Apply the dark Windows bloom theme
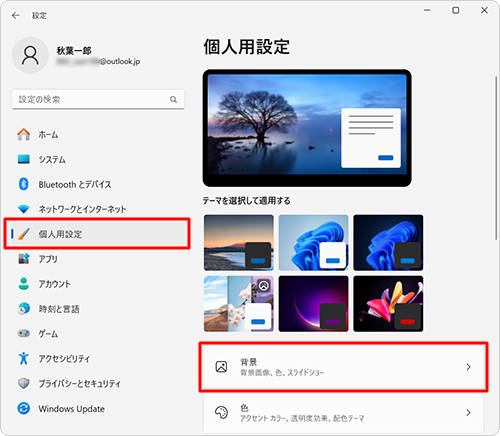The width and height of the screenshot is (500, 436). click(x=388, y=243)
